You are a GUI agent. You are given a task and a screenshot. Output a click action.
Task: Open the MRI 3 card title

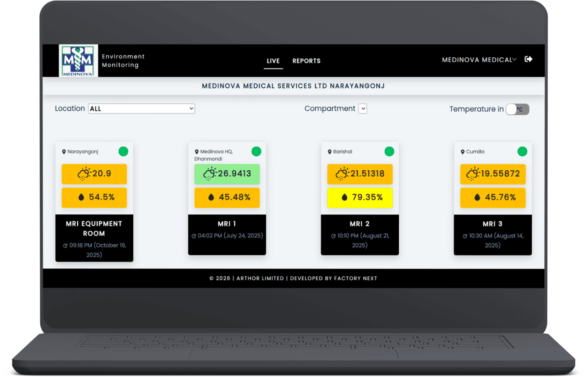coord(493,224)
